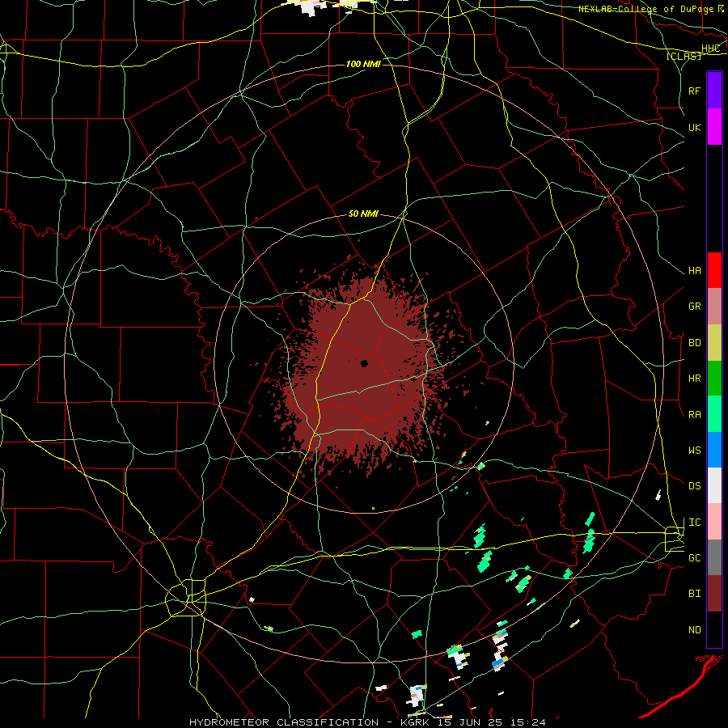This screenshot has height=728, width=728.
Task: Click the black radar site dot
Action: pyautogui.click(x=365, y=363)
